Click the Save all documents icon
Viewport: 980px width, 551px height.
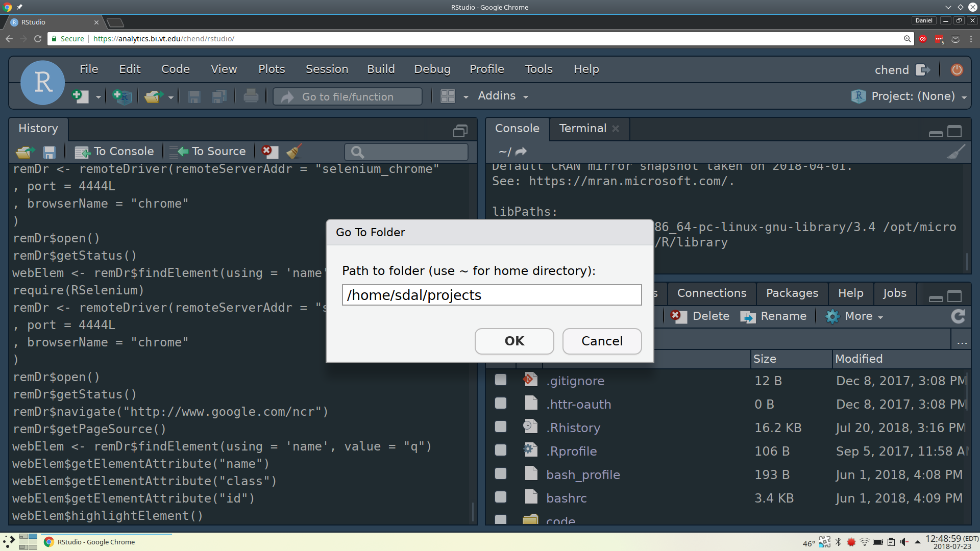[x=219, y=96]
